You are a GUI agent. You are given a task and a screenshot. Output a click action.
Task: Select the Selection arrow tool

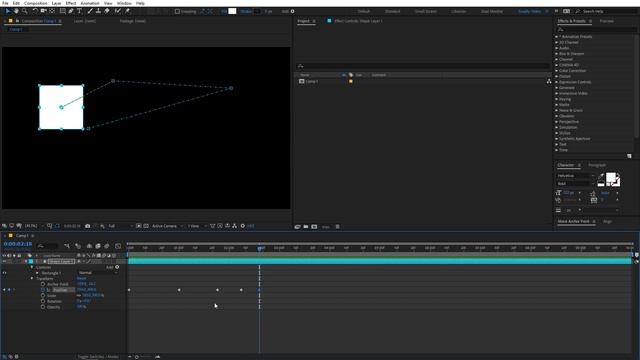(8, 11)
